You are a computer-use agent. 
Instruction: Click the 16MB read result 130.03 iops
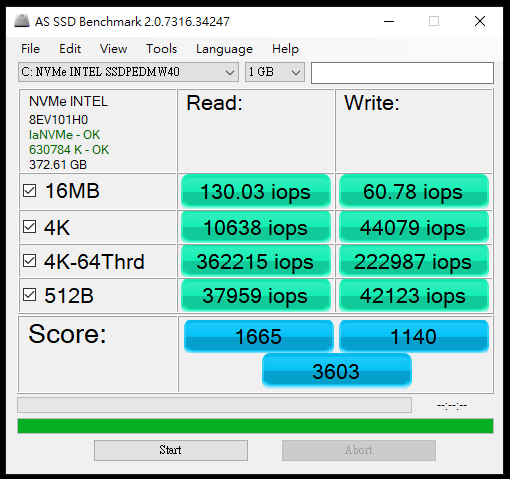[x=256, y=192]
